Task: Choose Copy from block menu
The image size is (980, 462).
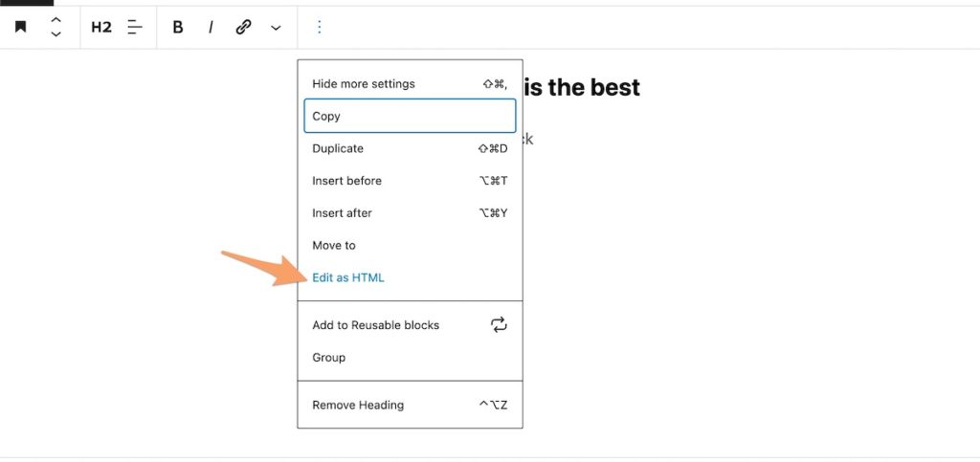Action: [410, 116]
